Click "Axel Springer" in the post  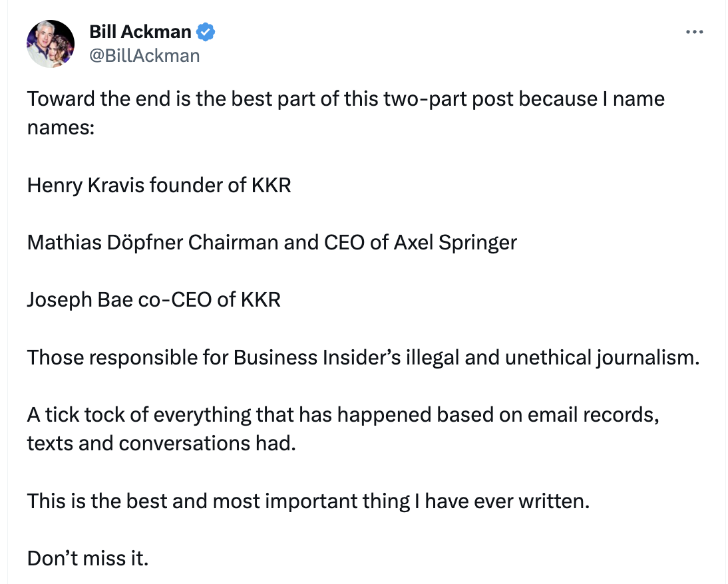[455, 241]
